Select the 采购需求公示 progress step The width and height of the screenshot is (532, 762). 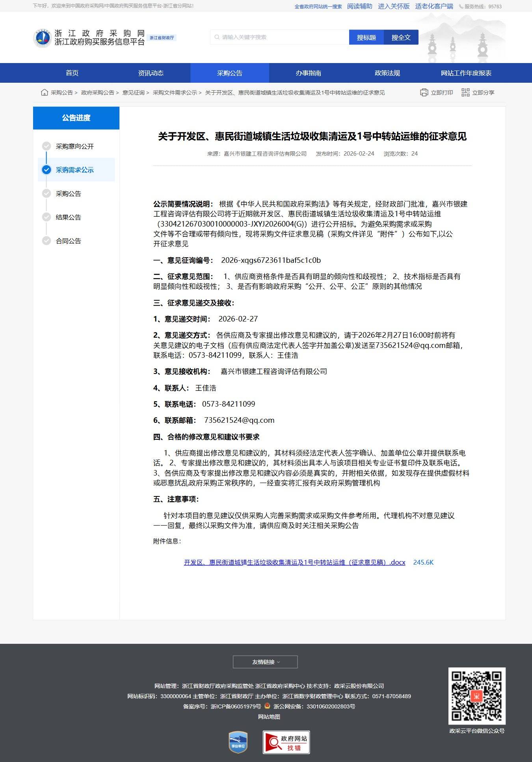[x=74, y=170]
